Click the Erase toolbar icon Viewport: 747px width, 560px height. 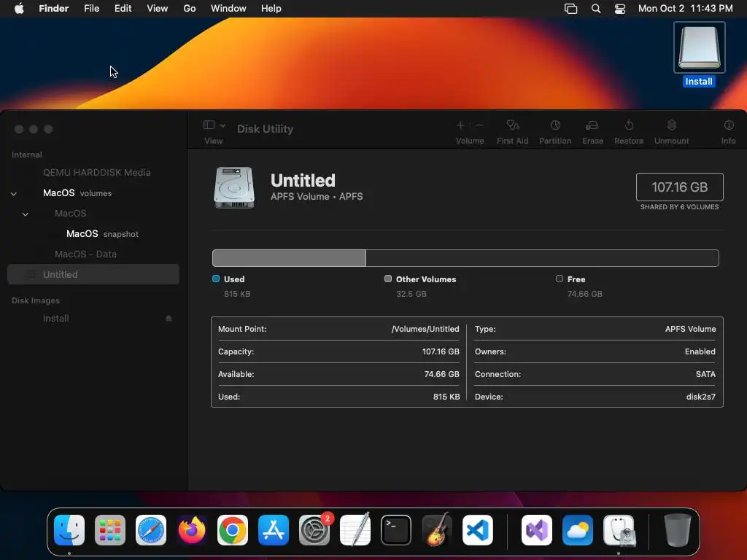(x=592, y=125)
